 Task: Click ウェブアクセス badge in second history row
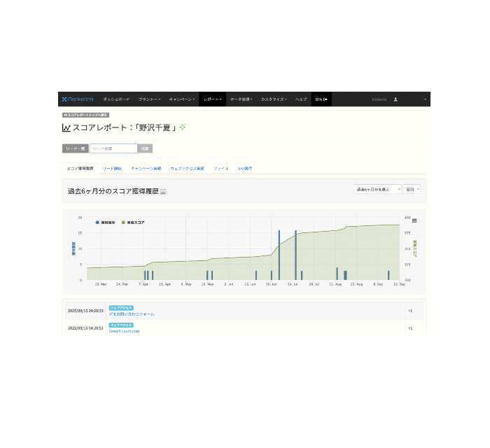[x=121, y=325]
